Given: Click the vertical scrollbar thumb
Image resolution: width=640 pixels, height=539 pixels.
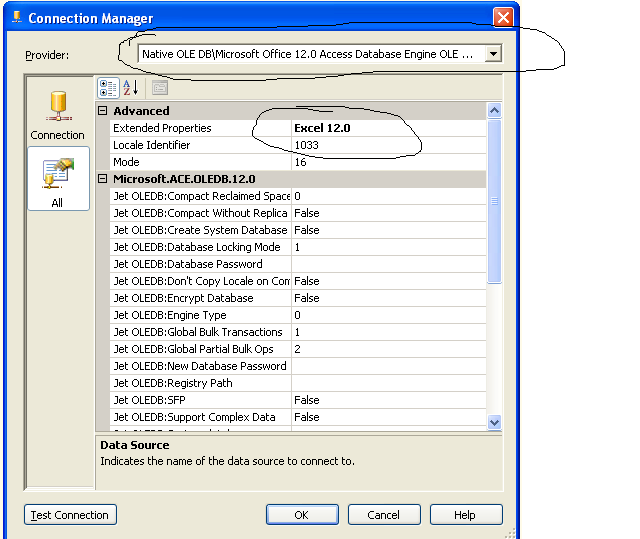Looking at the screenshot, I should [x=494, y=201].
